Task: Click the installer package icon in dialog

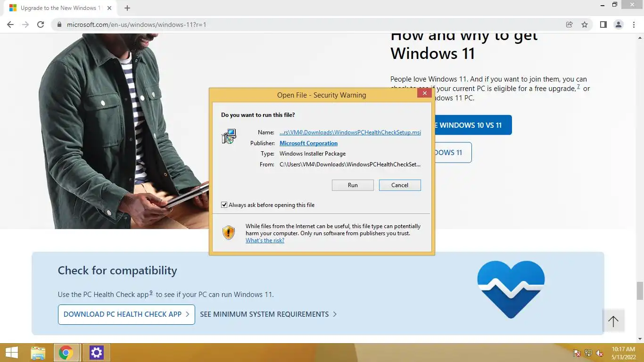Action: coord(229,136)
